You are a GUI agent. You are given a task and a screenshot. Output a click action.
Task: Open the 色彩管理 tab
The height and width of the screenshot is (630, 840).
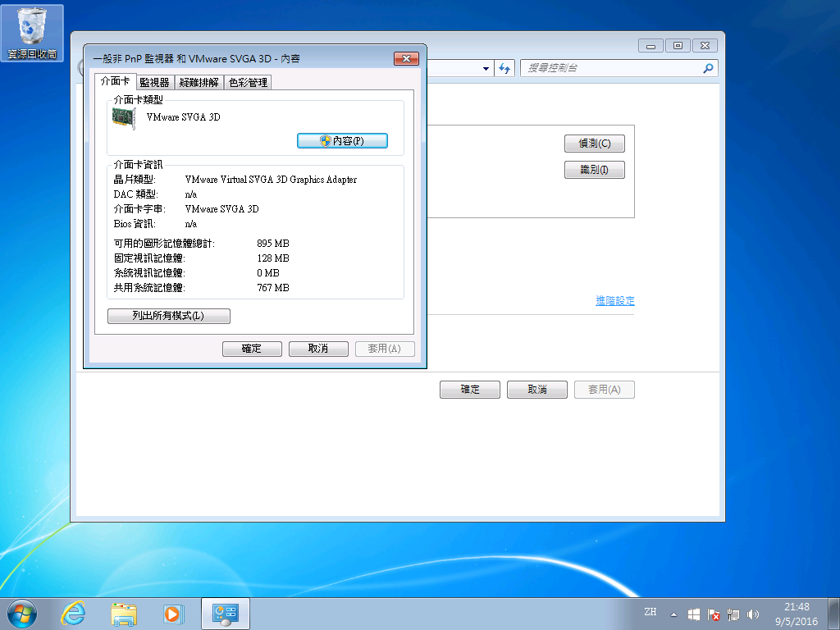[248, 82]
